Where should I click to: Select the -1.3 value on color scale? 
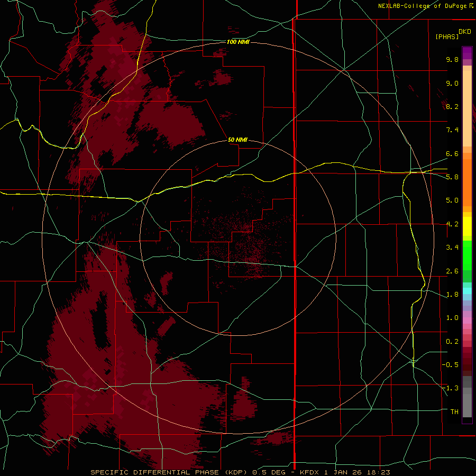450,388
